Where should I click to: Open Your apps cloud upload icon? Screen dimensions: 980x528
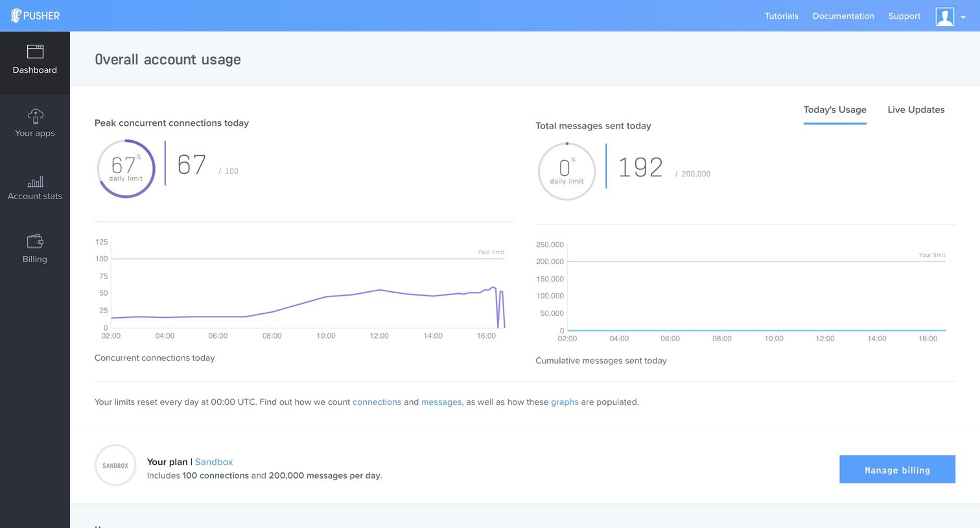35,116
